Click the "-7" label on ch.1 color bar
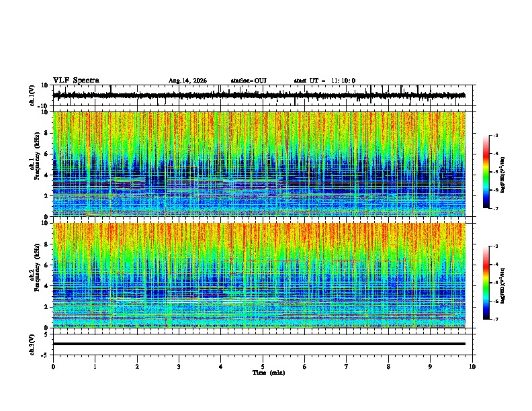Image resolution: width=532 pixels, height=411 pixels. point(495,208)
